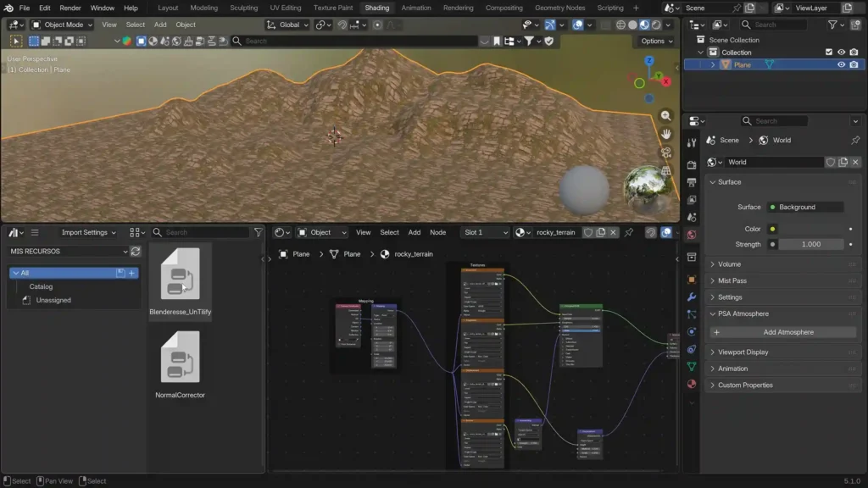This screenshot has height=488, width=868.
Task: Open the Material properties tab
Action: [692, 384]
